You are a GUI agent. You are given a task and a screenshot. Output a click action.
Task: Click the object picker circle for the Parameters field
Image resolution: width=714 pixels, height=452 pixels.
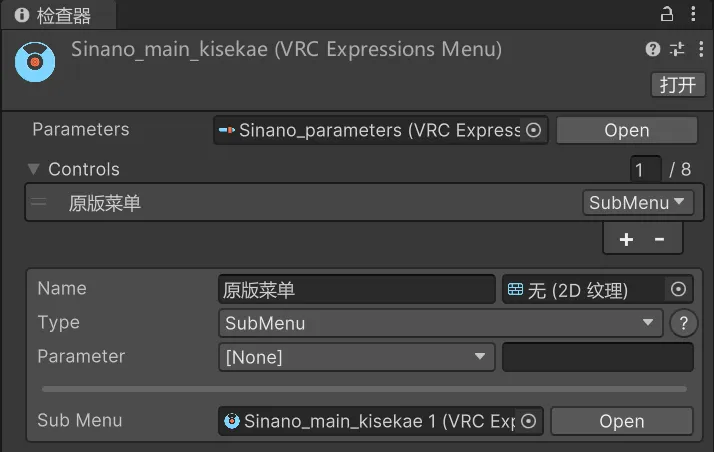click(533, 130)
